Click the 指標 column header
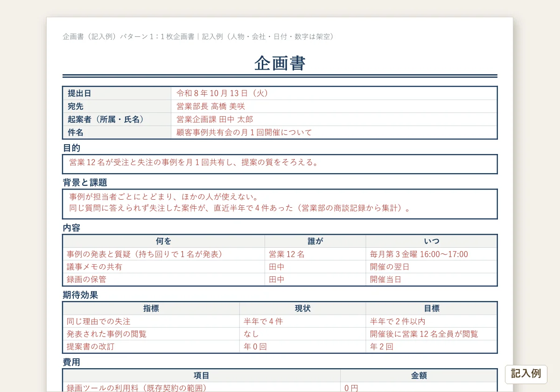 (151, 308)
